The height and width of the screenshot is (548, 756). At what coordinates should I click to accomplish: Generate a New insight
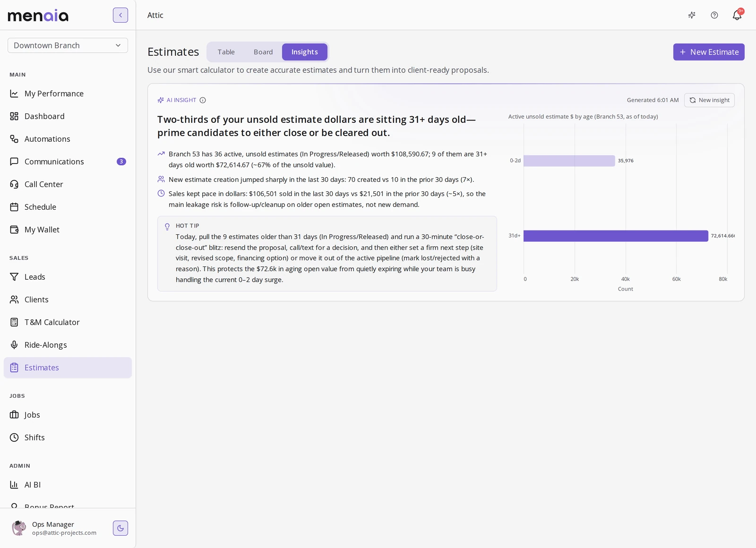[x=709, y=100]
